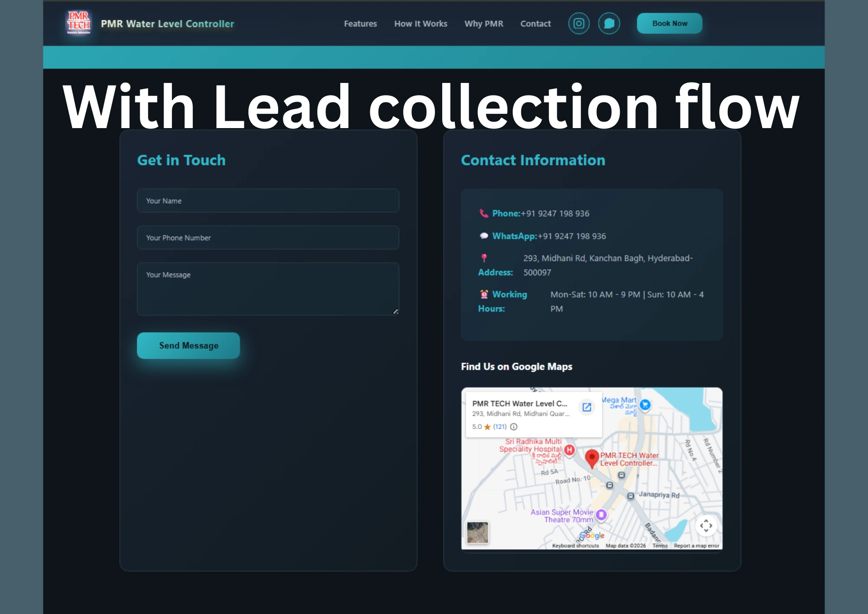The width and height of the screenshot is (868, 614).
Task: Focus the Your Name field
Action: (268, 201)
